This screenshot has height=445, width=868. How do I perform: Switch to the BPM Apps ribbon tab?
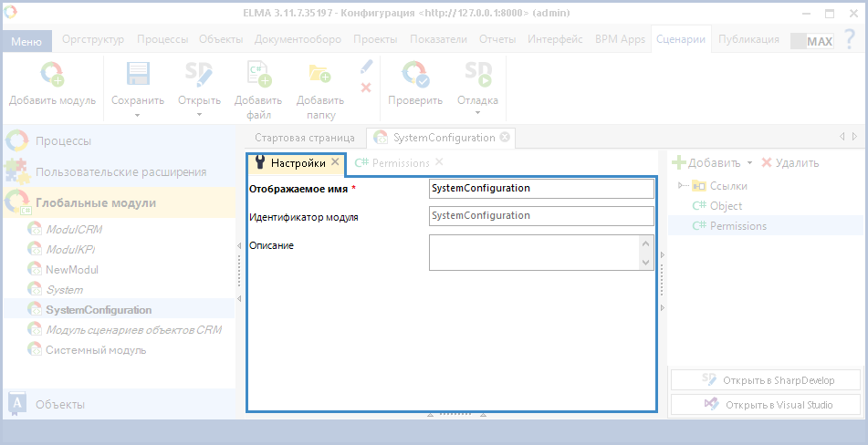tap(620, 39)
